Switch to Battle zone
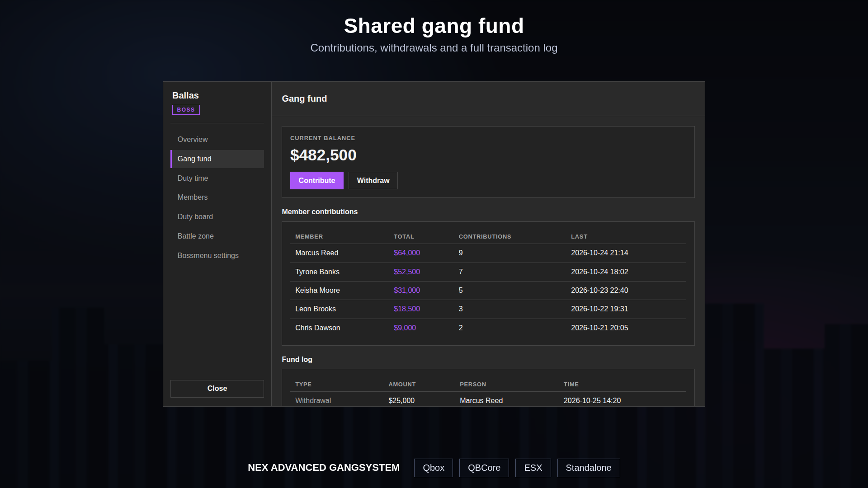Image resolution: width=868 pixels, height=488 pixels. point(217,236)
